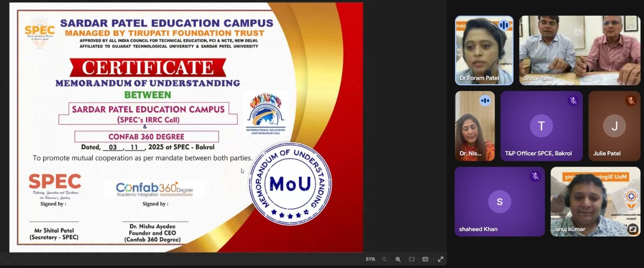Open picture-in-picture on anuj kumar's tile
This screenshot has width=644, height=268.
click(633, 229)
